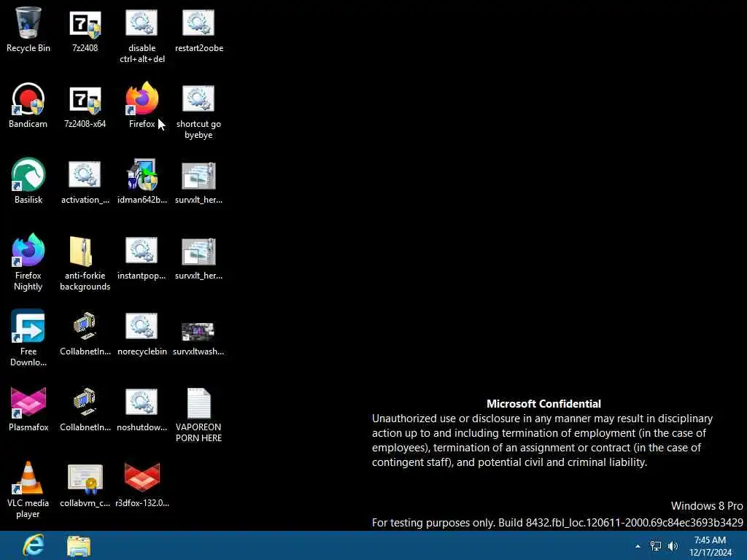This screenshot has height=560, width=747.
Task: Show hidden system tray icons arrow
Action: (x=638, y=546)
